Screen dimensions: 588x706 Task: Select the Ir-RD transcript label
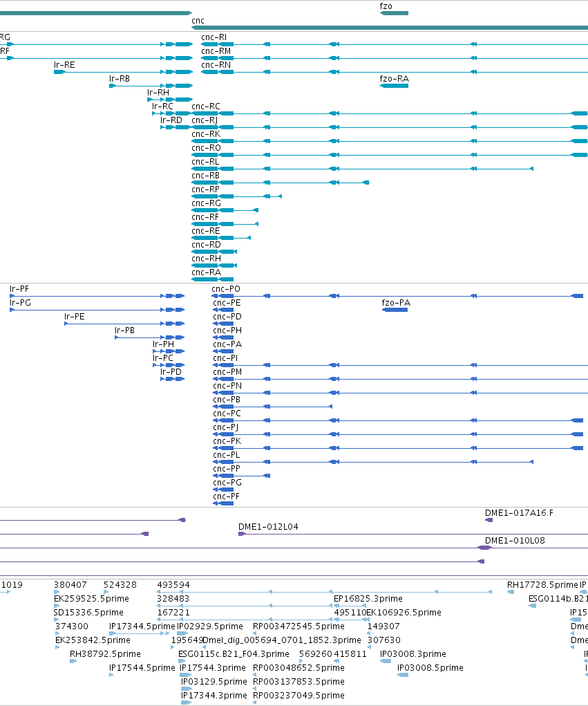(171, 120)
